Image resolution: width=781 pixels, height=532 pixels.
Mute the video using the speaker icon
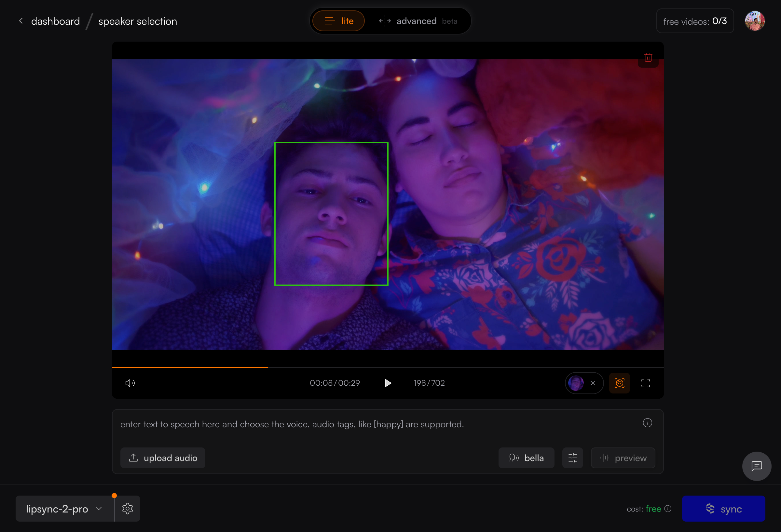[130, 383]
